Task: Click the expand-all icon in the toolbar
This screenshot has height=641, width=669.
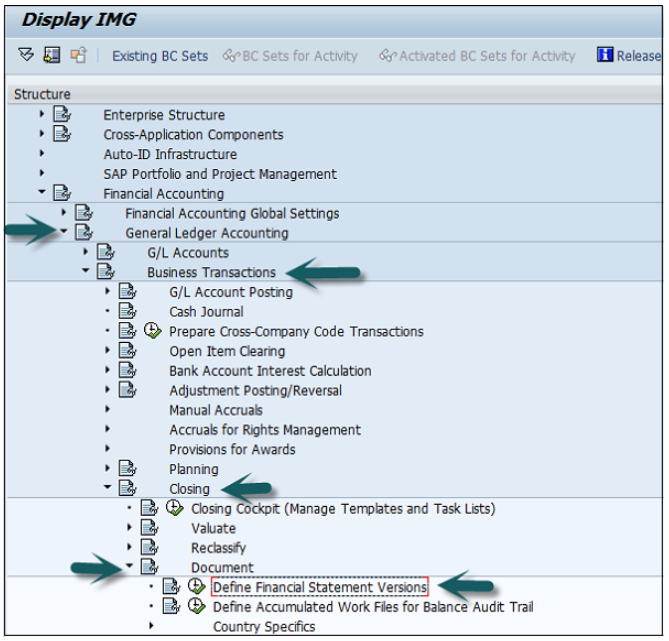Action: click(x=26, y=56)
